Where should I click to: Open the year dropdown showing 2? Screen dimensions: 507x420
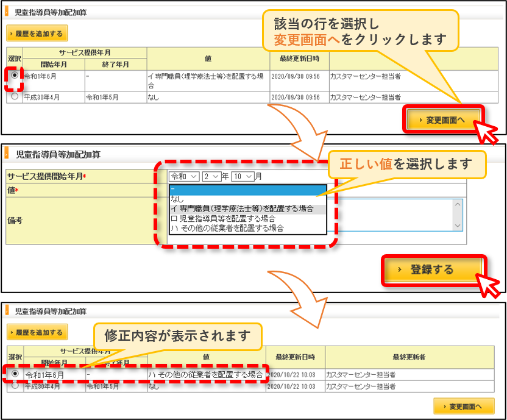pos(212,176)
